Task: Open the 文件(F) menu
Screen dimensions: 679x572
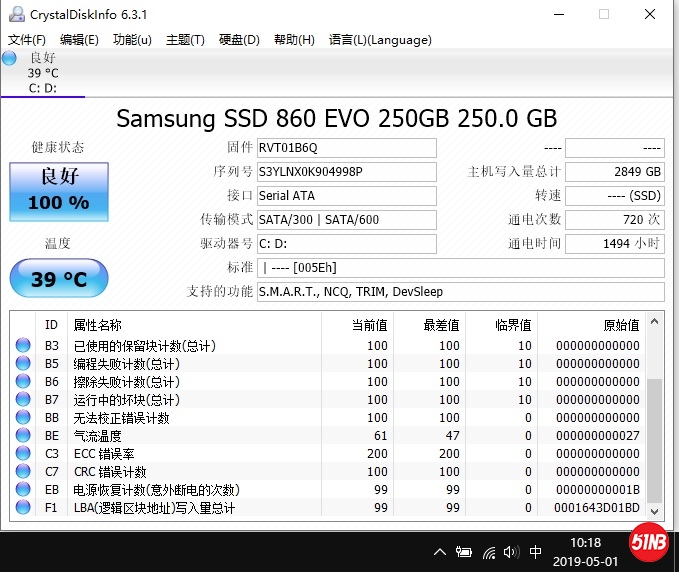Action: (27, 40)
